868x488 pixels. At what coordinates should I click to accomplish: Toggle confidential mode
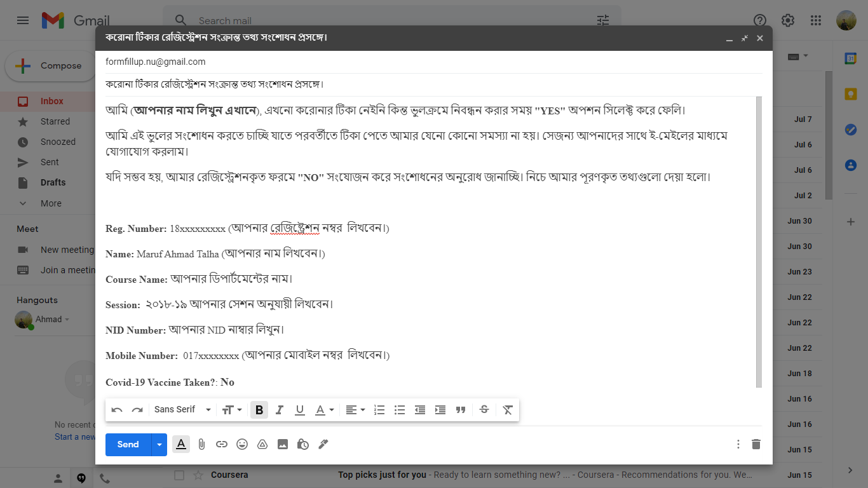[303, 444]
